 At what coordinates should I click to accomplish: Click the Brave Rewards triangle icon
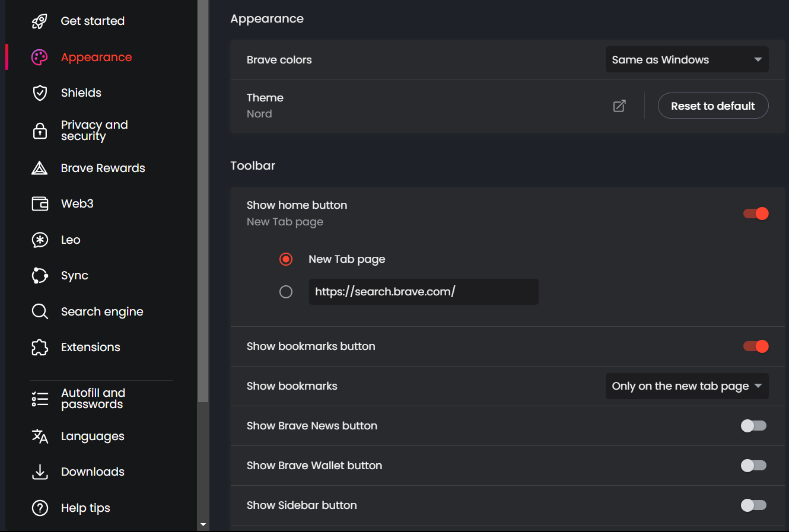point(40,168)
